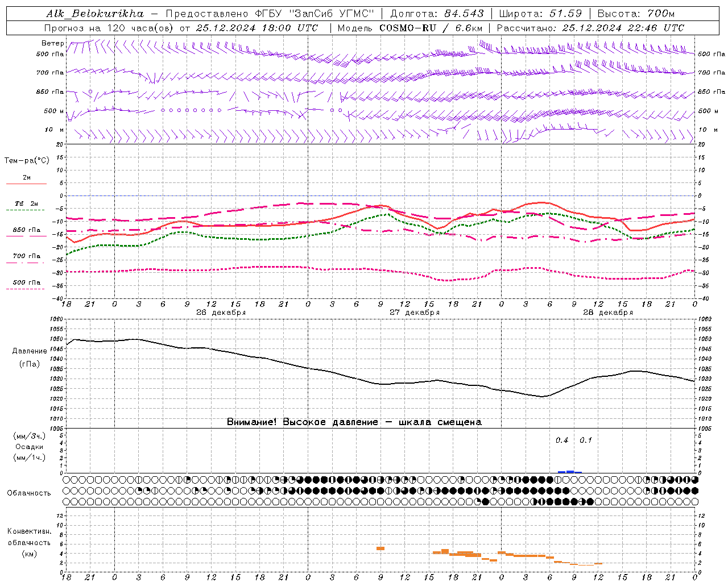Click the 'Тем-ра(°C)' temperature label
Screen dimensions: 728x582
click(x=27, y=161)
